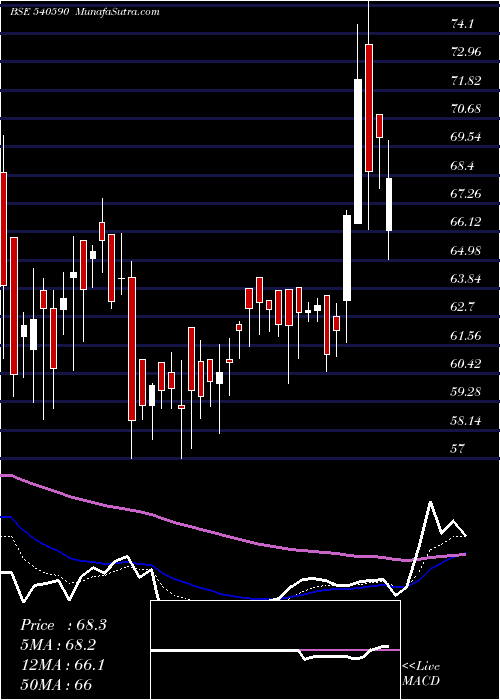Click the 63.84 price axis label
Screen dimensions: 500x700
click(466, 279)
